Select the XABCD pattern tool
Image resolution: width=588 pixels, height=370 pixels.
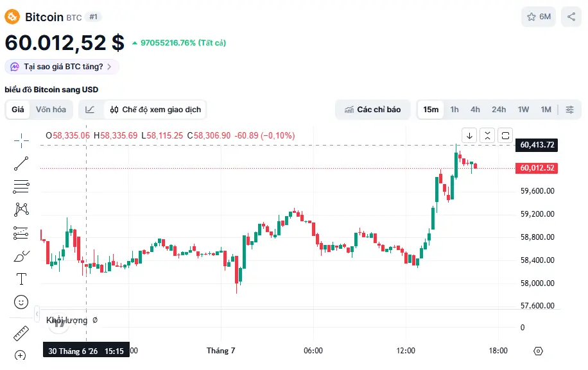click(x=21, y=209)
